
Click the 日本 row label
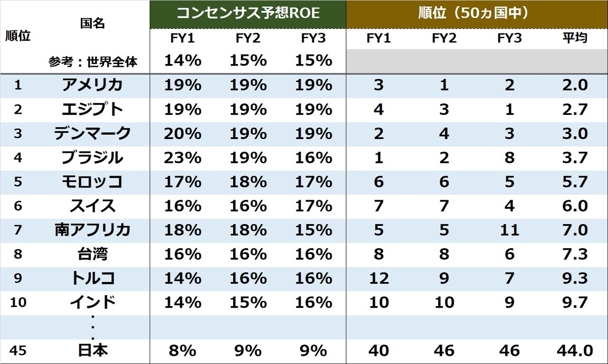tap(92, 351)
